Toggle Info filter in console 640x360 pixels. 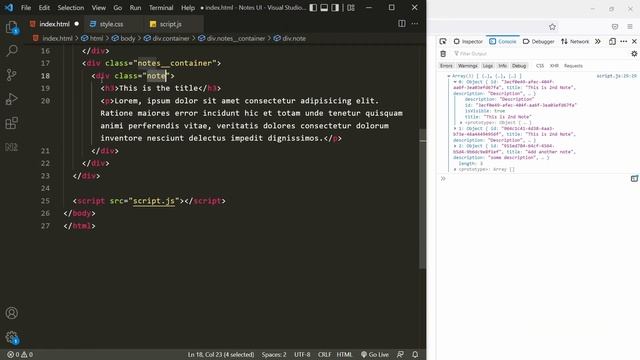(502, 66)
